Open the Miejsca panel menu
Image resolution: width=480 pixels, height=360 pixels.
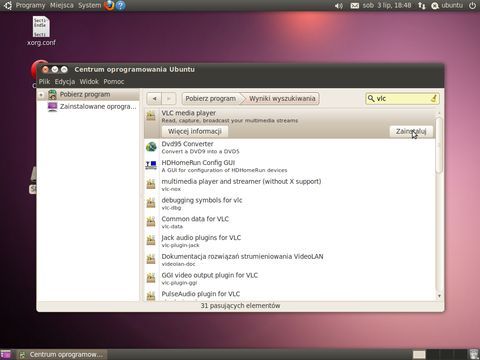[62, 5]
